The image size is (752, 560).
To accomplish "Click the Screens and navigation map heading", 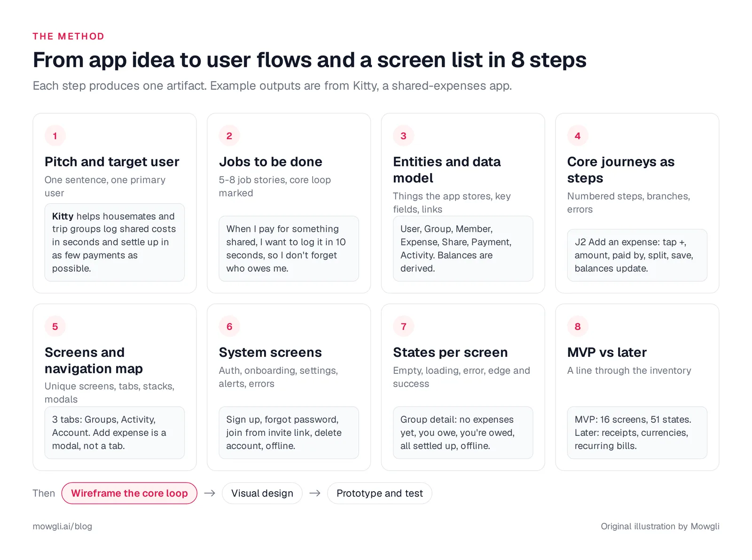I will tap(94, 361).
